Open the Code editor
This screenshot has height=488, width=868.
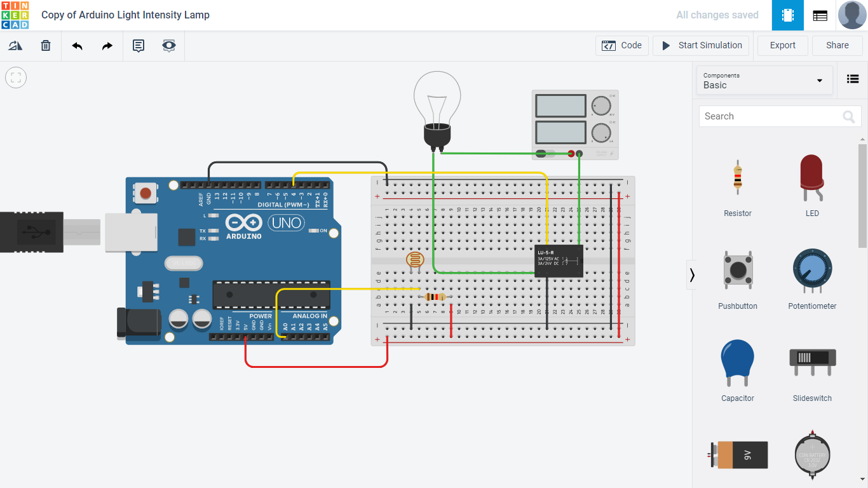click(621, 45)
